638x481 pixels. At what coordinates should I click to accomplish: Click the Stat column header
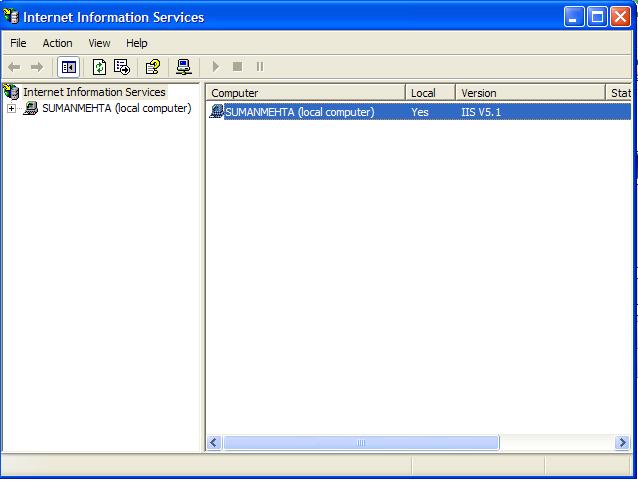pyautogui.click(x=619, y=93)
